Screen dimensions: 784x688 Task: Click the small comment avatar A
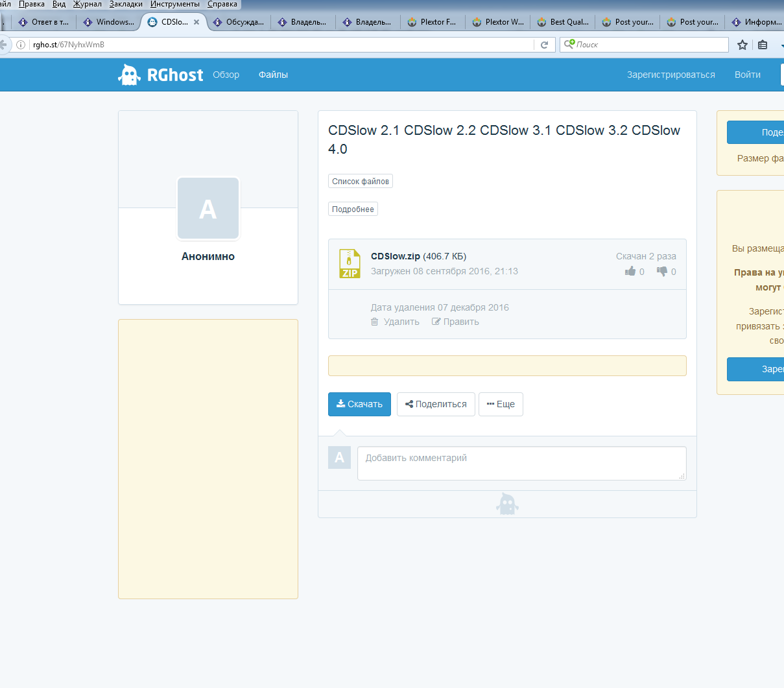click(339, 458)
